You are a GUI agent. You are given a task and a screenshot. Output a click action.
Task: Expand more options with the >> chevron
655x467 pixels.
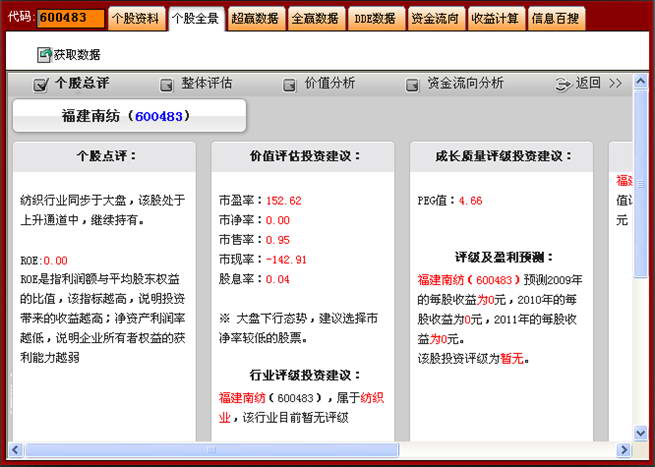[615, 84]
